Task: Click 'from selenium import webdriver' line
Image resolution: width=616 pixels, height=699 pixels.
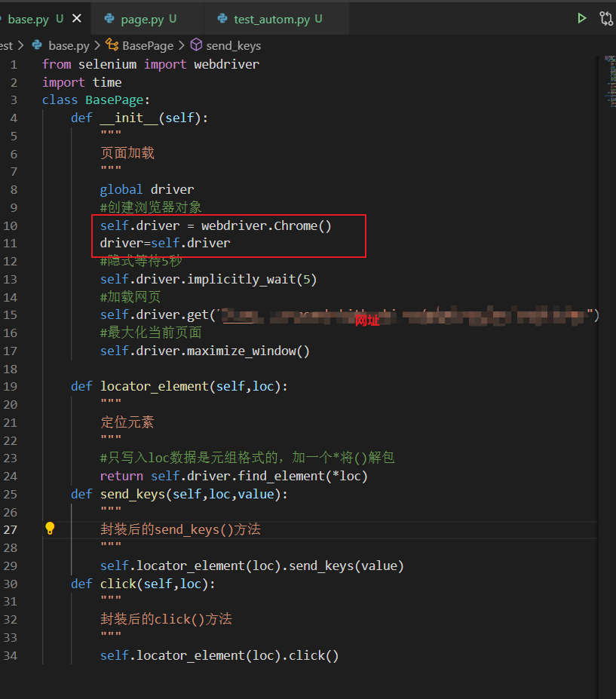Action: click(151, 64)
